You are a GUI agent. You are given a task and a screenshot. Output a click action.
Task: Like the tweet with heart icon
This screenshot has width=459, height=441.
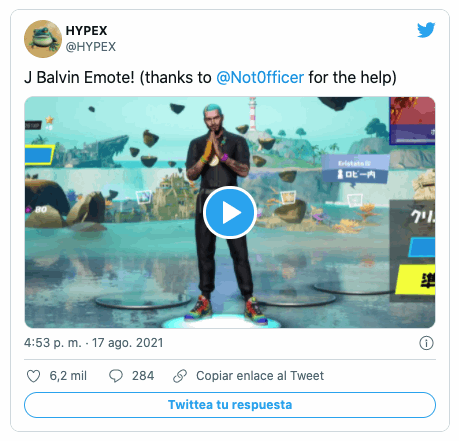pyautogui.click(x=33, y=376)
